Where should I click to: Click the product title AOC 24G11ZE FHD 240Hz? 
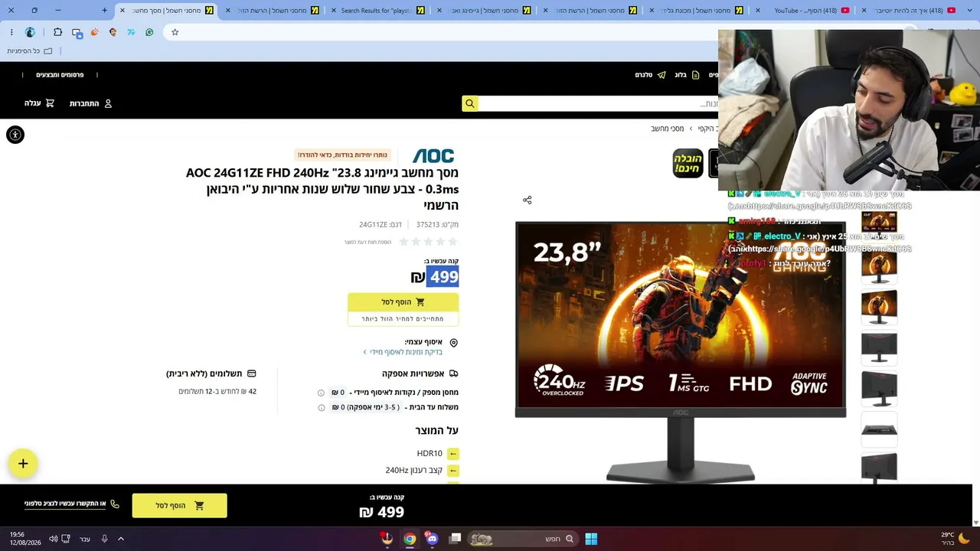[322, 189]
